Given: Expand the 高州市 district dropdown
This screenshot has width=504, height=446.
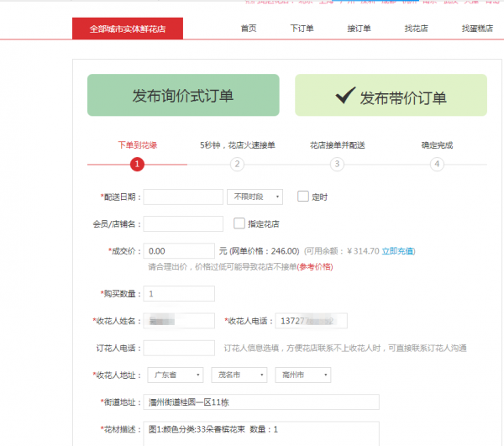Looking at the screenshot, I should pos(302,375).
